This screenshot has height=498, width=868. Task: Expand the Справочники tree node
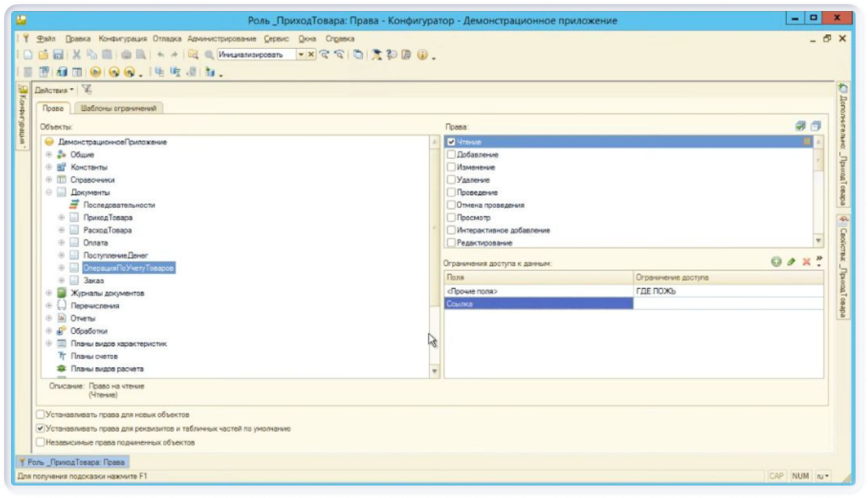click(49, 180)
